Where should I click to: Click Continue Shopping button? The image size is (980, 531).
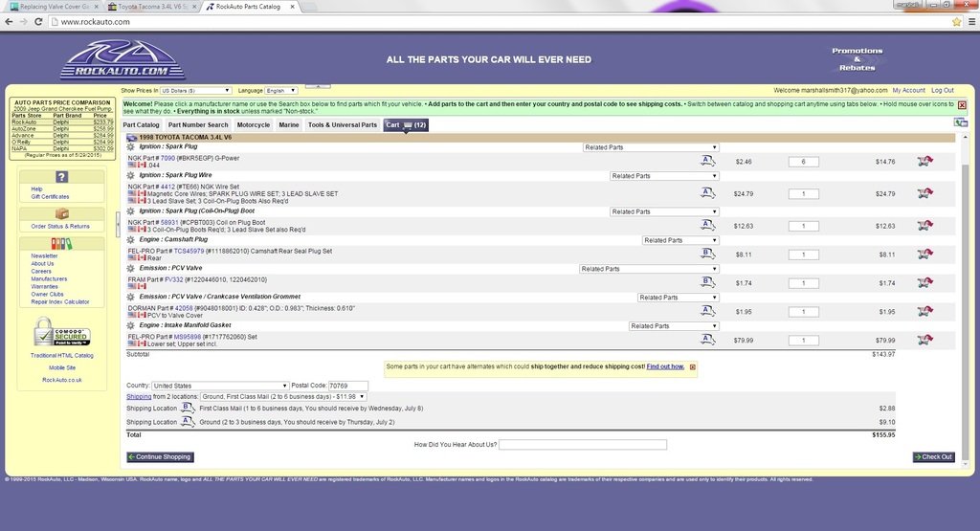pyautogui.click(x=160, y=457)
